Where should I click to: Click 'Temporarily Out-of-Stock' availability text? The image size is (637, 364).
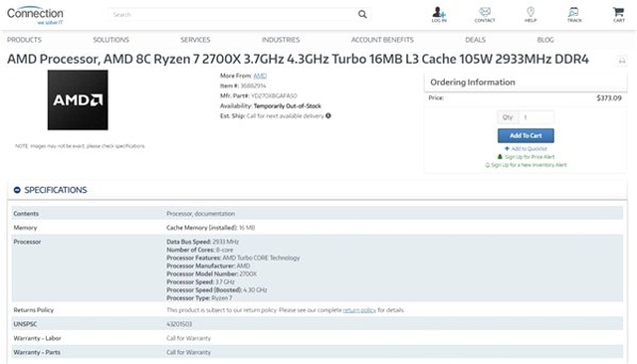pyautogui.click(x=288, y=105)
